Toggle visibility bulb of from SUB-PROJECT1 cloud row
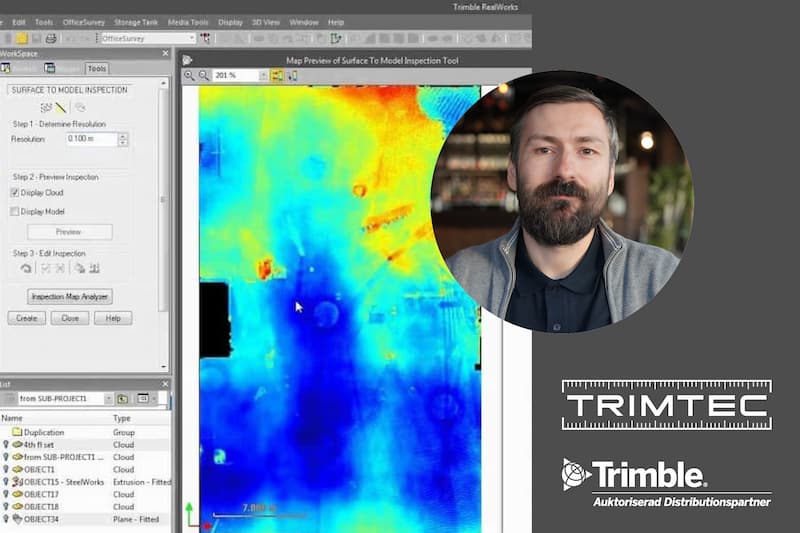This screenshot has height=533, width=800. [x=6, y=457]
